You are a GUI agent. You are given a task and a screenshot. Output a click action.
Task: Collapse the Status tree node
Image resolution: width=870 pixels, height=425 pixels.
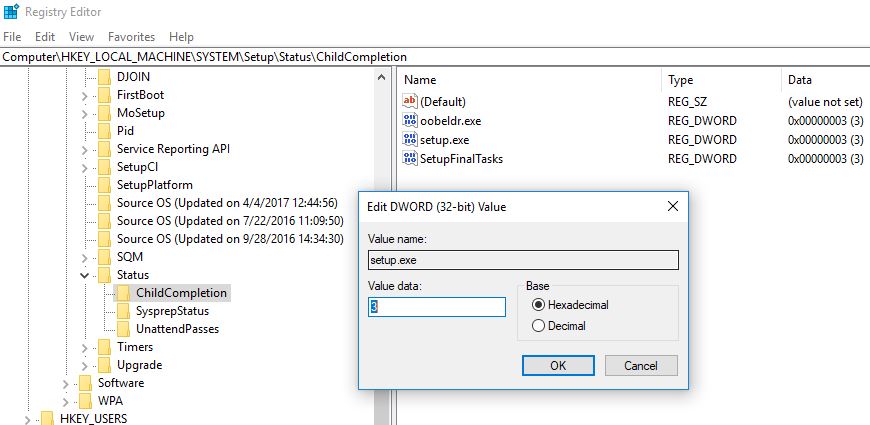(x=85, y=275)
